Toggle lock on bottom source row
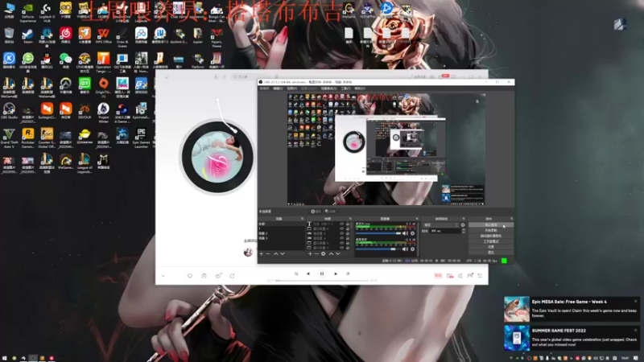644x362 pixels. tap(348, 248)
